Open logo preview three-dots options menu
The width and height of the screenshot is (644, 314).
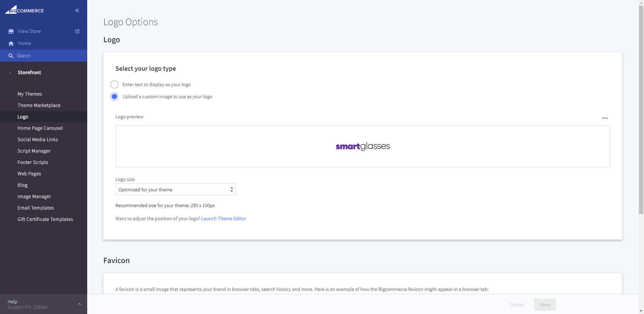pyautogui.click(x=605, y=118)
